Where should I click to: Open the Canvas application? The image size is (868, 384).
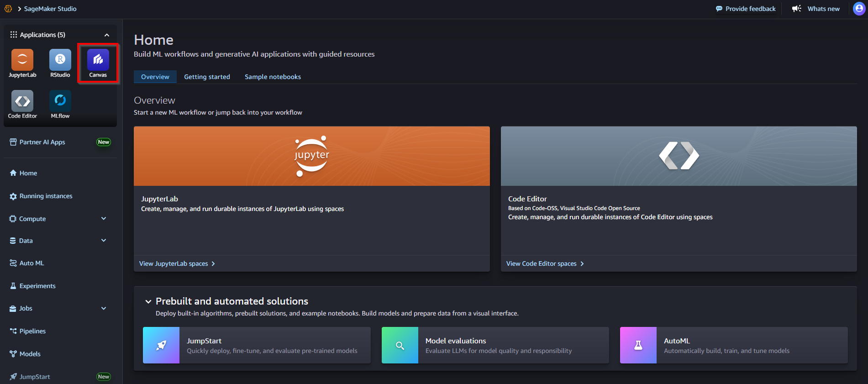[x=98, y=60]
